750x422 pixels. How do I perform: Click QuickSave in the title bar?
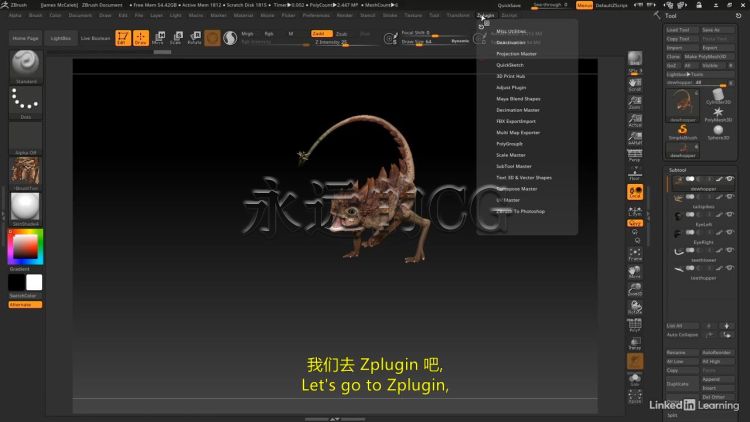click(x=509, y=5)
